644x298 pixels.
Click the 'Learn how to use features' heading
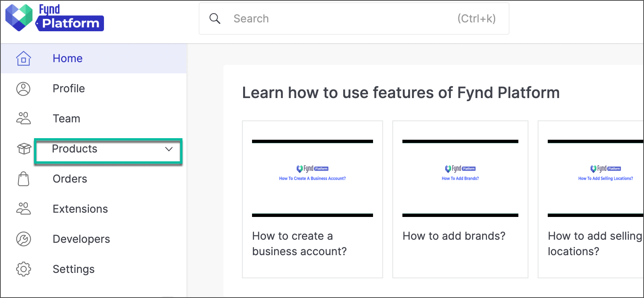(401, 93)
